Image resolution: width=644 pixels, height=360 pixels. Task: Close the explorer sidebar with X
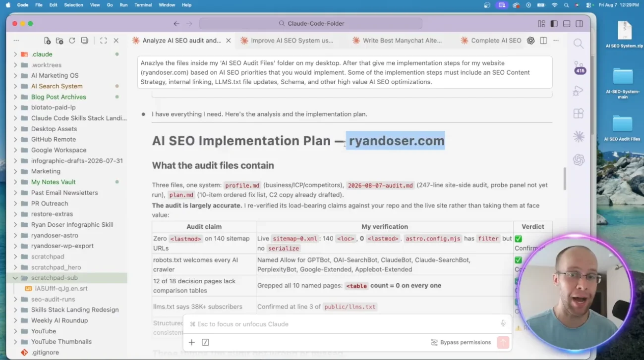[116, 41]
